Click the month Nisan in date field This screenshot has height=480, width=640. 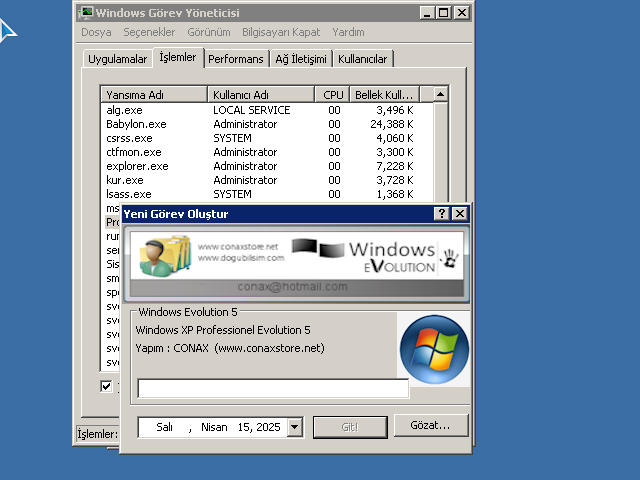pos(214,427)
